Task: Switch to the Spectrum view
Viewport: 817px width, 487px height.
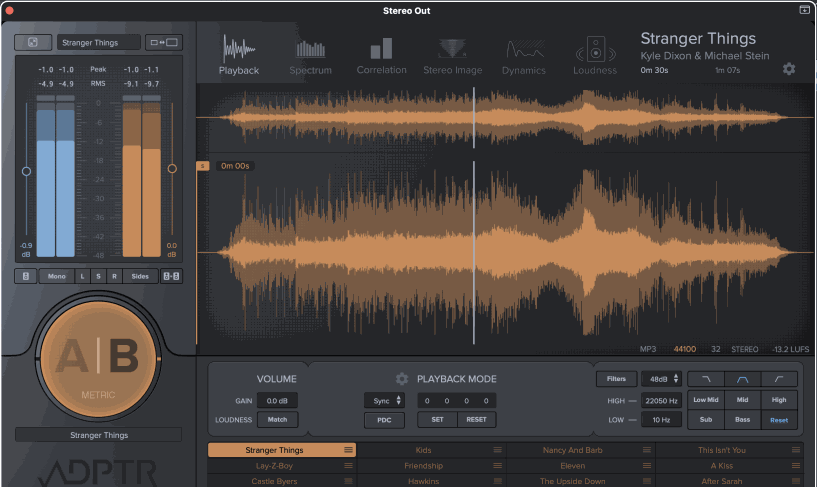Action: point(311,57)
